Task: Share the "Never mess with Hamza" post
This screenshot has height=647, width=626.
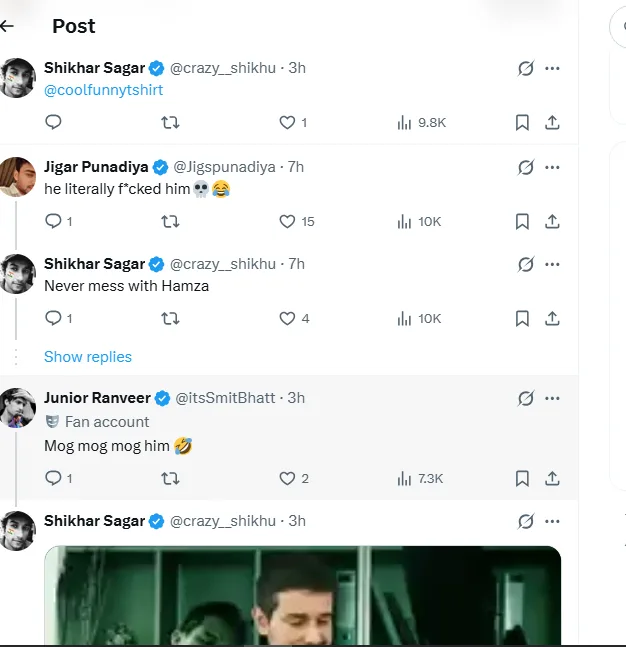Action: tap(552, 319)
